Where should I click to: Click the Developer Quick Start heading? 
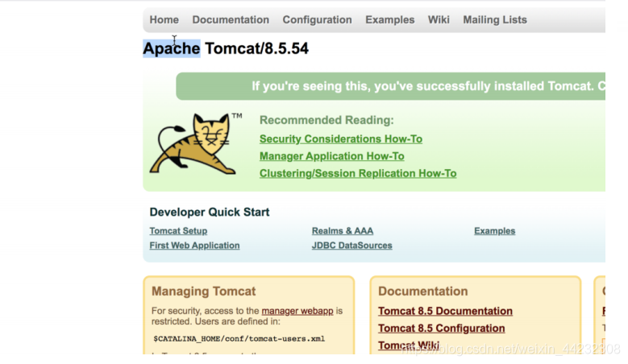(x=210, y=212)
